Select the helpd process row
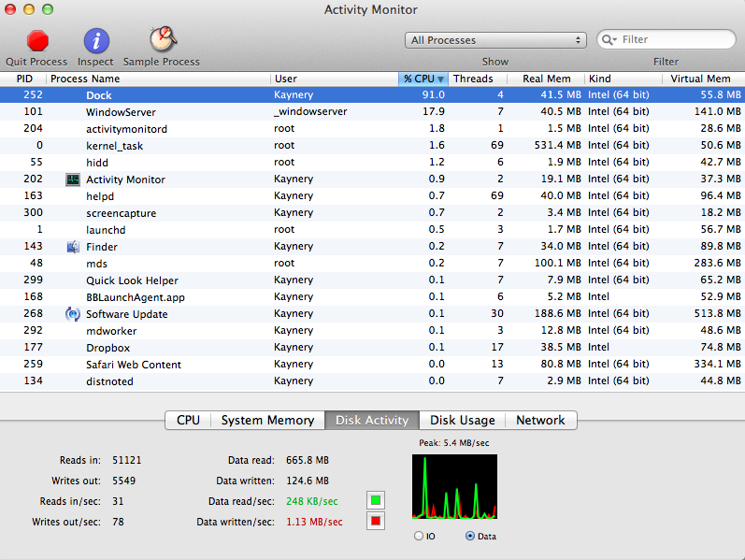The width and height of the screenshot is (745, 560). pos(372,195)
